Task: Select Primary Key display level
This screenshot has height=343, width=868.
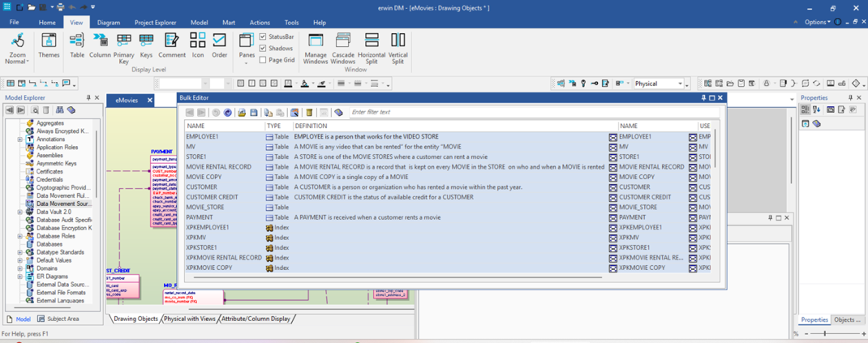Action: click(123, 48)
